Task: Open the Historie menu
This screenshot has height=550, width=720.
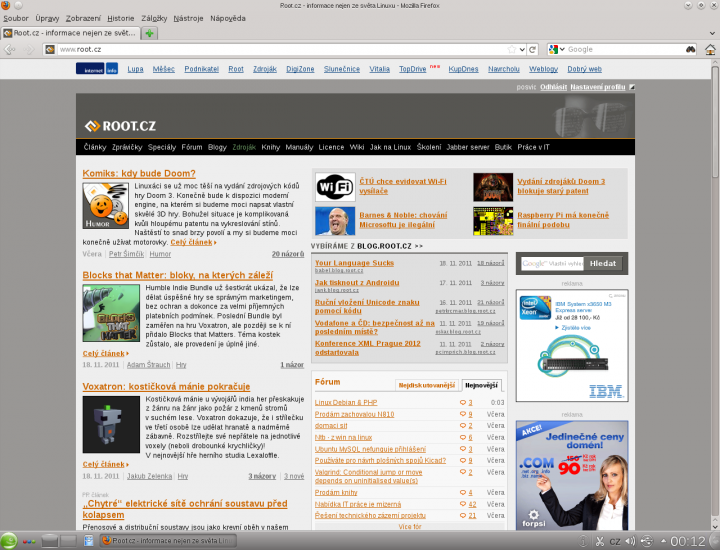Action: tap(121, 18)
